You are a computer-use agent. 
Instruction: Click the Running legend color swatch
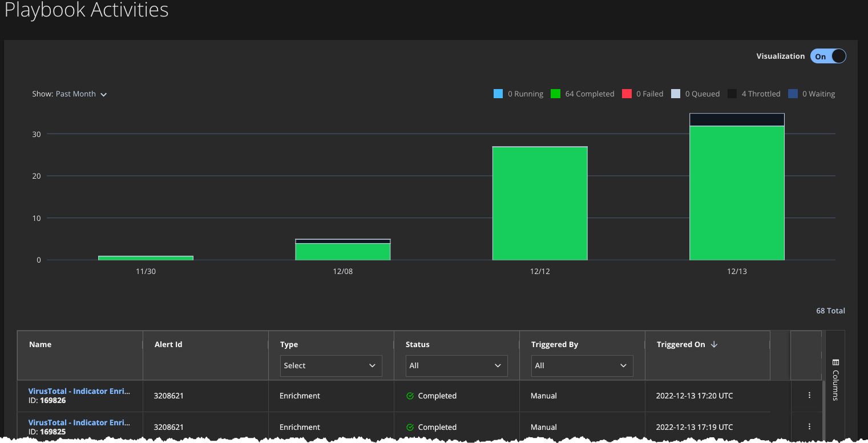click(498, 94)
